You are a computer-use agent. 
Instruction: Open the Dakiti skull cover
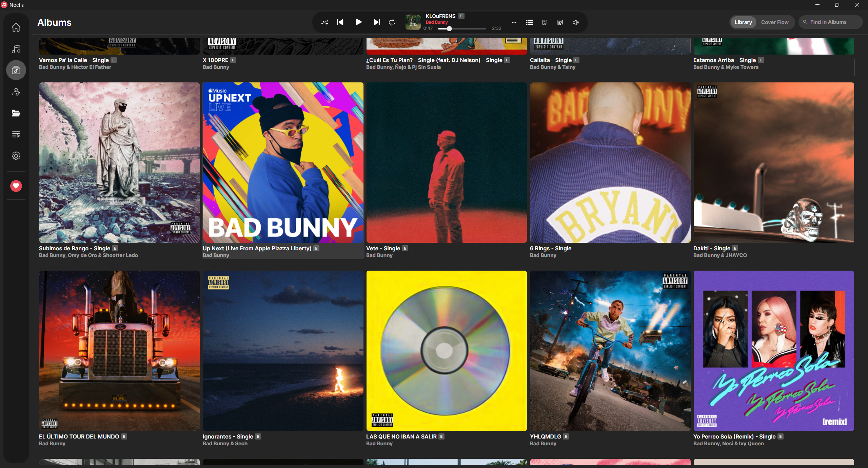click(x=774, y=162)
